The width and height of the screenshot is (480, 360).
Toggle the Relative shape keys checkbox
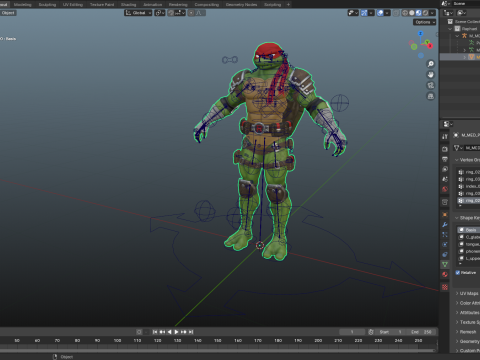coord(458,273)
